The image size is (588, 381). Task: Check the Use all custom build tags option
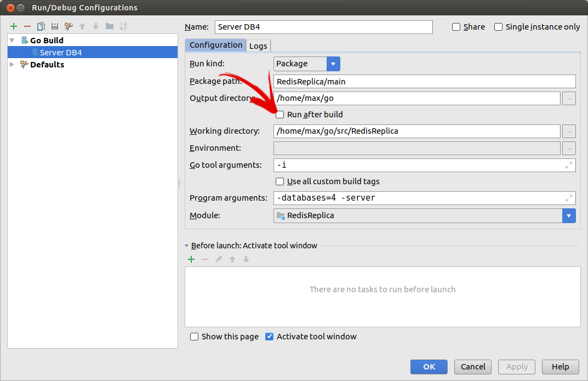click(x=280, y=181)
